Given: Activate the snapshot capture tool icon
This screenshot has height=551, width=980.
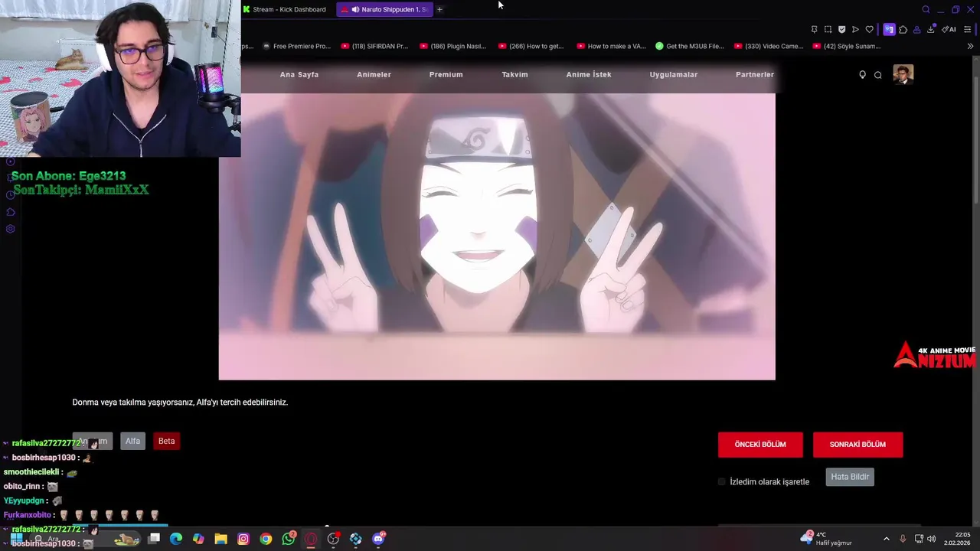Looking at the screenshot, I should click(828, 29).
